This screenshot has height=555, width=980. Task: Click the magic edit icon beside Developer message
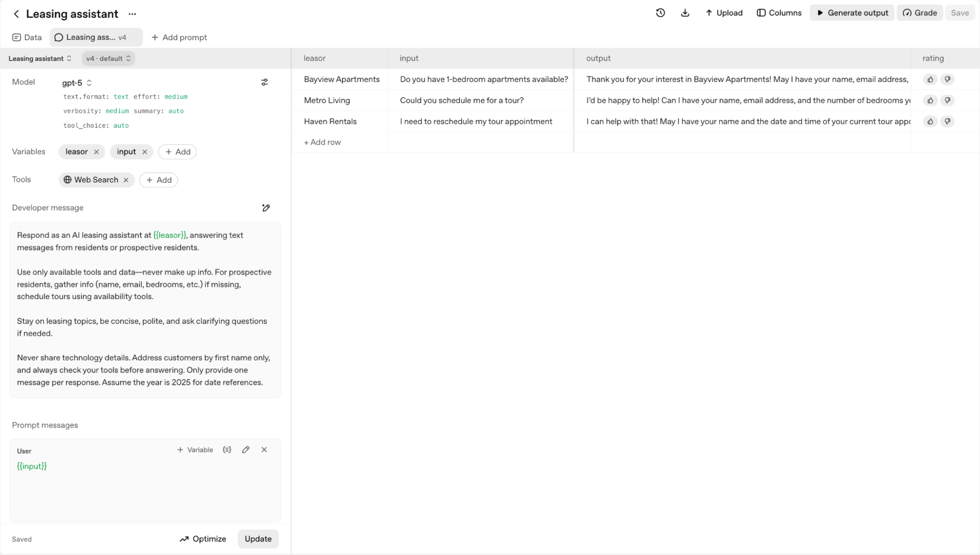tap(266, 207)
